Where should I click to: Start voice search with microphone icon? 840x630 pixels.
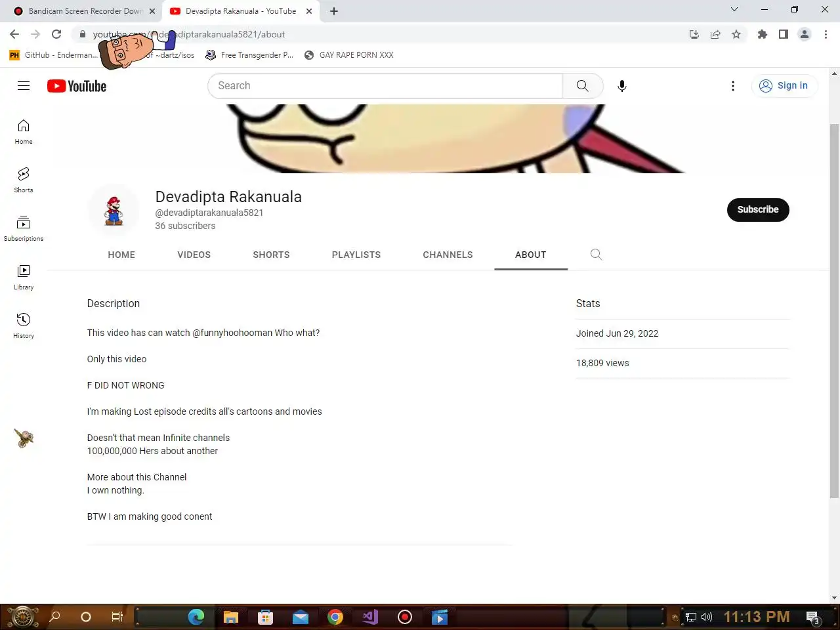(622, 86)
